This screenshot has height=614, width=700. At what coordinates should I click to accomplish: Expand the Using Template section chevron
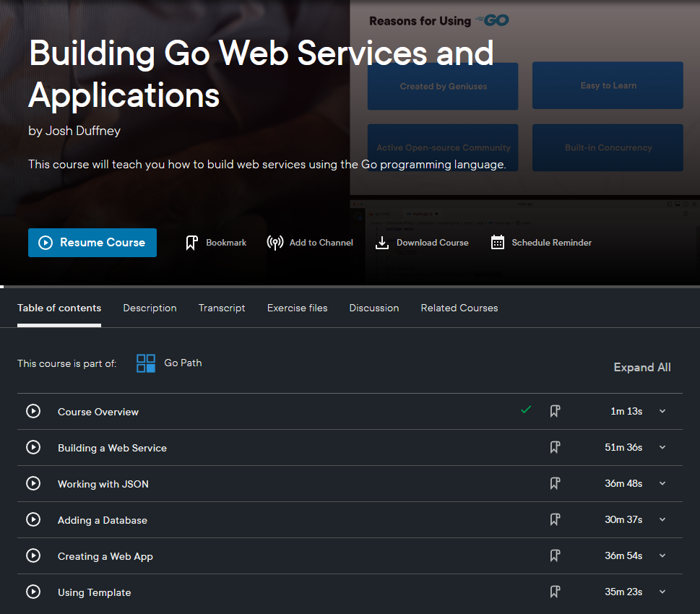[662, 592]
